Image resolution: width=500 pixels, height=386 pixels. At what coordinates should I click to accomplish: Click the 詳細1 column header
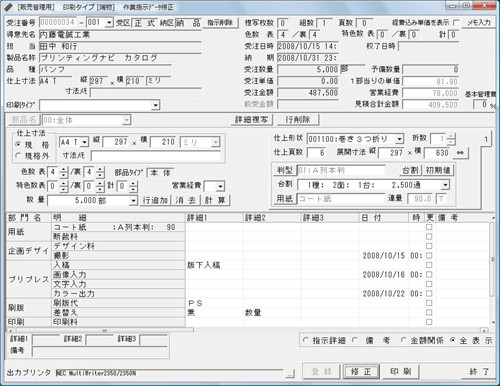pos(214,218)
